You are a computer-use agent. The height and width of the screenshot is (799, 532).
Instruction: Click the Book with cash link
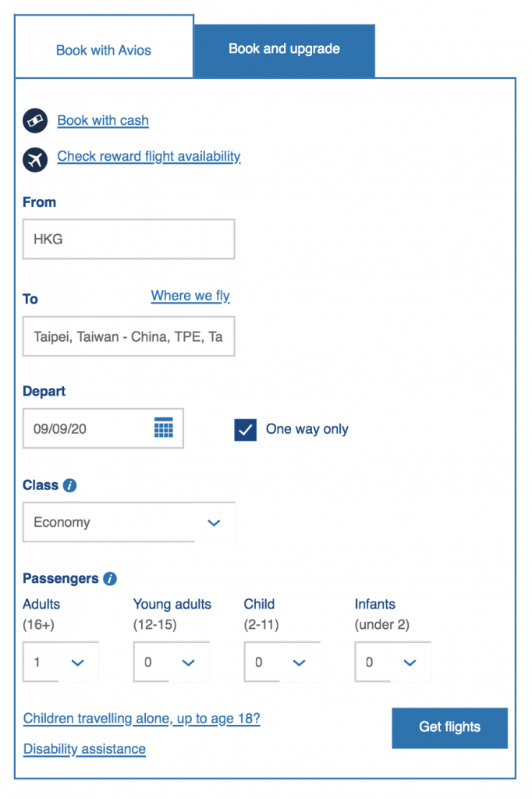pyautogui.click(x=102, y=121)
